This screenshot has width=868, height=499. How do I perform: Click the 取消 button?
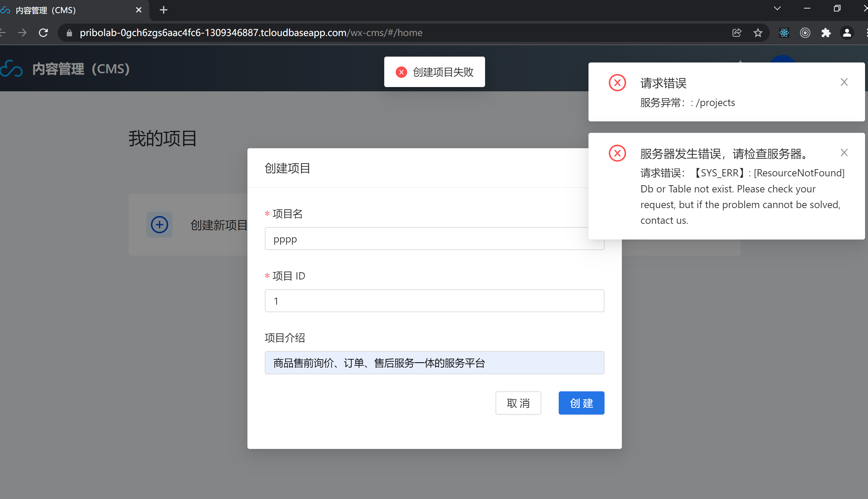tap(518, 403)
